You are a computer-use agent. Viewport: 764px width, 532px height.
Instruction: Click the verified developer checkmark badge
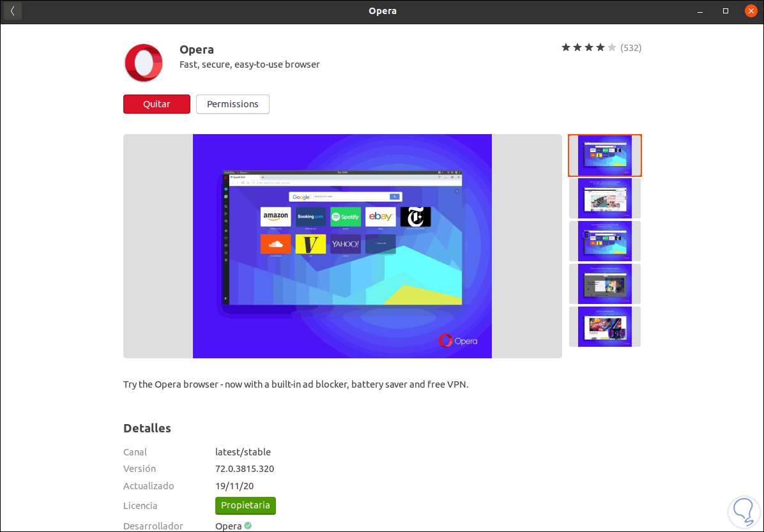pyautogui.click(x=248, y=526)
